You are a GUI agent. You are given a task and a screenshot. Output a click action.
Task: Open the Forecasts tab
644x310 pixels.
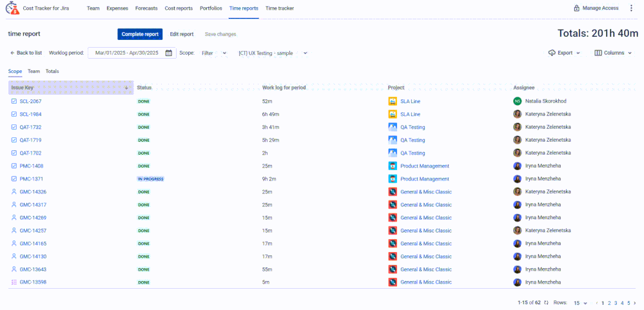point(146,8)
